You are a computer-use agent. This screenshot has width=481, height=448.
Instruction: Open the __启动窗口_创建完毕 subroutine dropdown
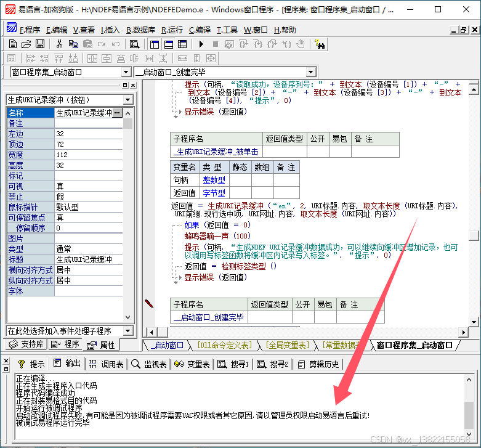[311, 73]
